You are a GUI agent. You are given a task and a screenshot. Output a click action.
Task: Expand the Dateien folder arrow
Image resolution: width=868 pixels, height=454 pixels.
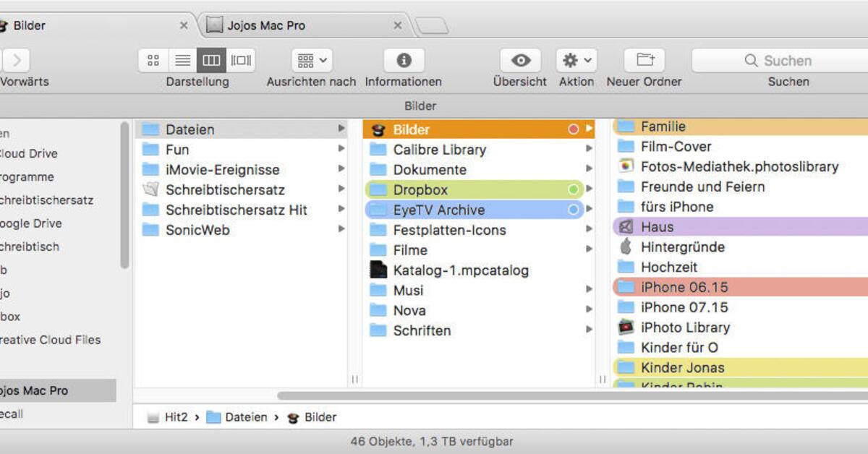[x=341, y=129]
